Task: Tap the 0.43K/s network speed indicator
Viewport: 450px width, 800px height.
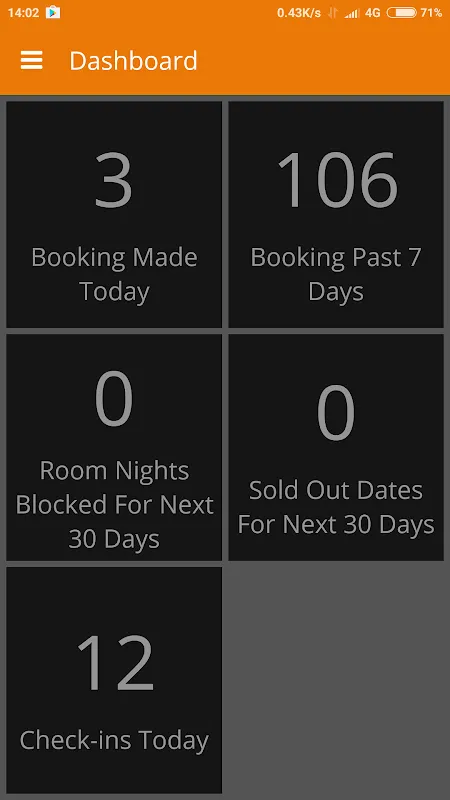Action: pos(299,13)
